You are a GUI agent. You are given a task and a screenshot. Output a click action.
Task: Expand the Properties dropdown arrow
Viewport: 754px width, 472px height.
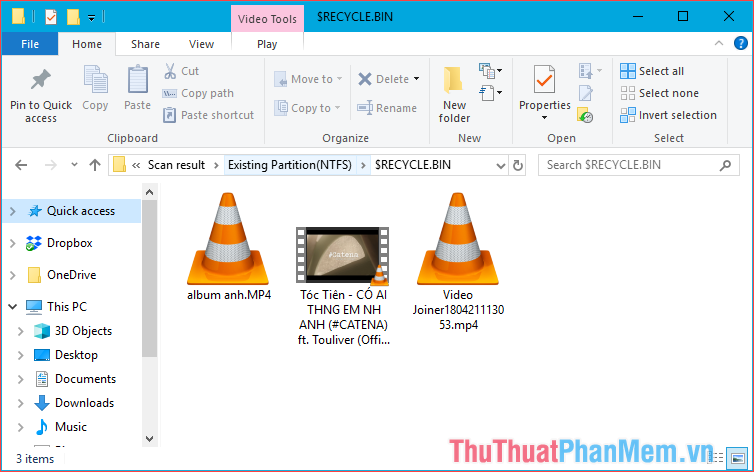pos(544,118)
